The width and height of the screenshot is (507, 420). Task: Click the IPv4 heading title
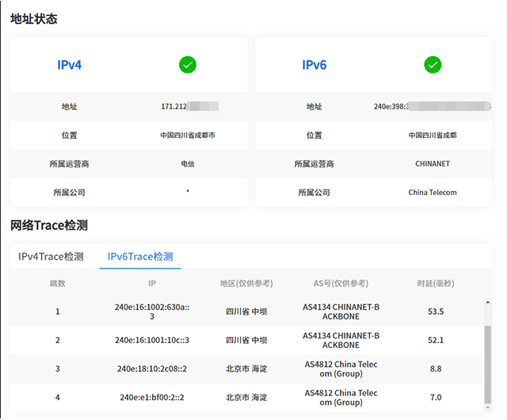69,65
